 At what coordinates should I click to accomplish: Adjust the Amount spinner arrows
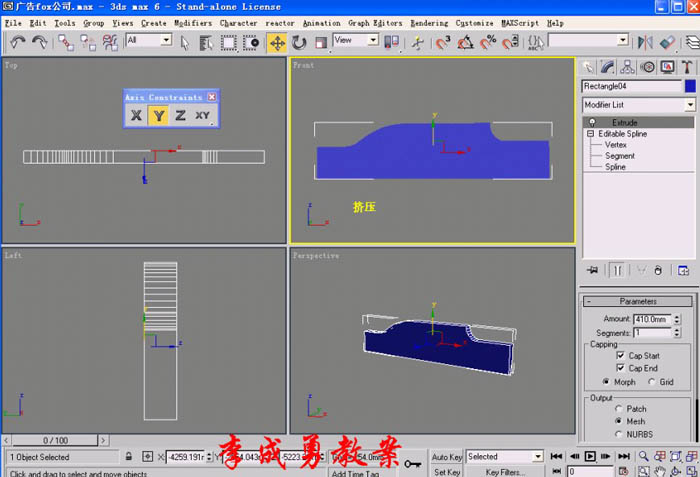[677, 319]
